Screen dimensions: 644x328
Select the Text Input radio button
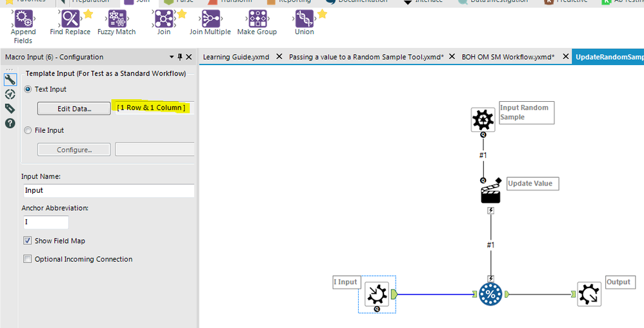tap(28, 89)
